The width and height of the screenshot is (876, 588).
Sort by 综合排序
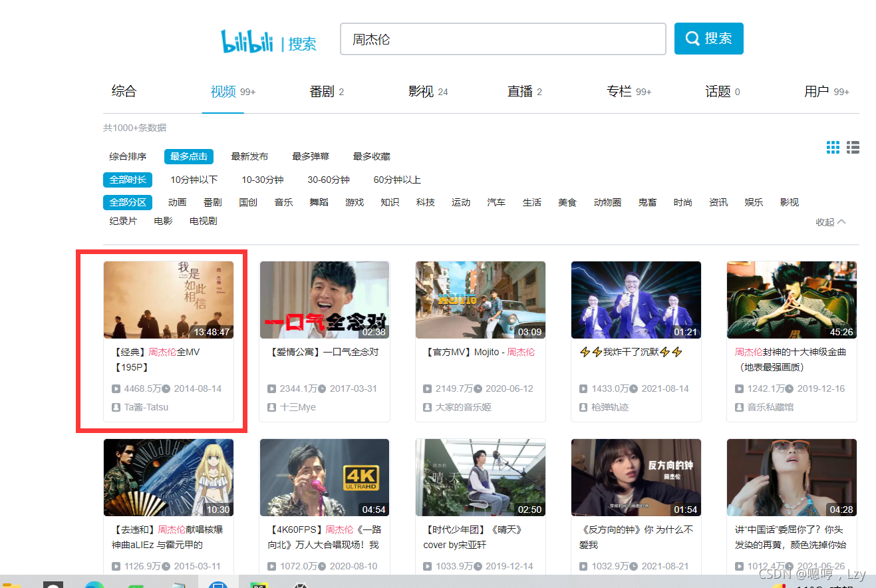tap(128, 157)
